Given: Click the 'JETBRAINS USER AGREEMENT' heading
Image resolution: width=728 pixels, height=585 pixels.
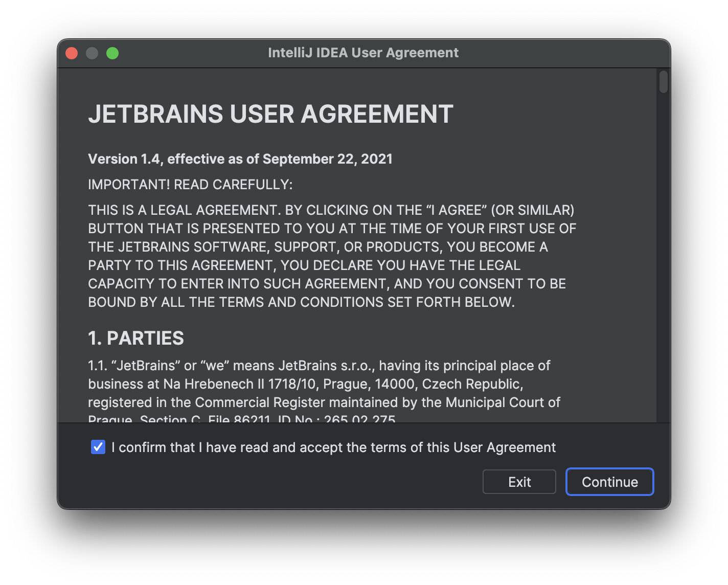Looking at the screenshot, I should point(270,114).
